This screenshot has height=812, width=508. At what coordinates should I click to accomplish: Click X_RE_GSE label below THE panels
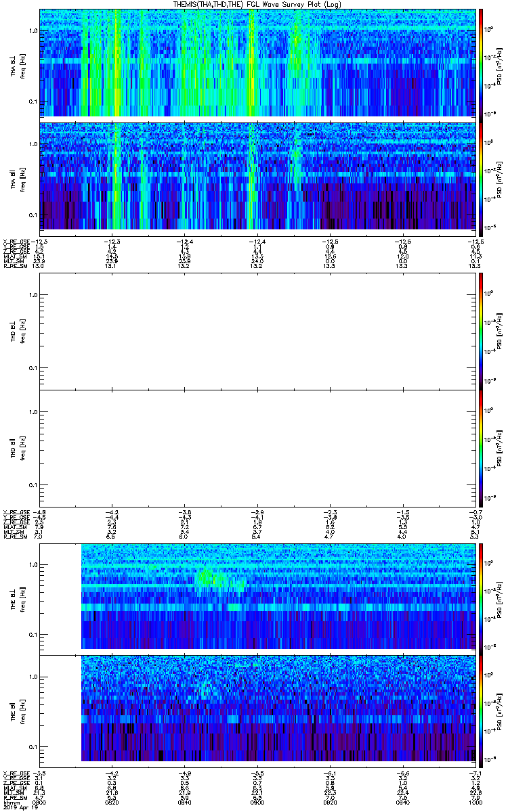coord(16,773)
